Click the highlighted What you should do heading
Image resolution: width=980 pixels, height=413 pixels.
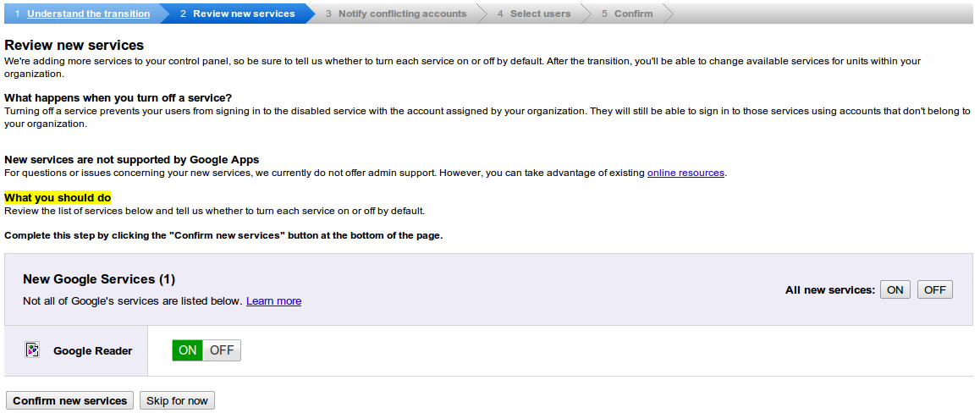coord(58,198)
